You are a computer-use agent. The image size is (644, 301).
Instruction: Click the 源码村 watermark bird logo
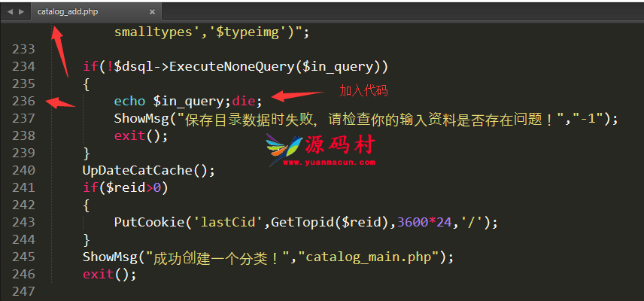(x=280, y=150)
